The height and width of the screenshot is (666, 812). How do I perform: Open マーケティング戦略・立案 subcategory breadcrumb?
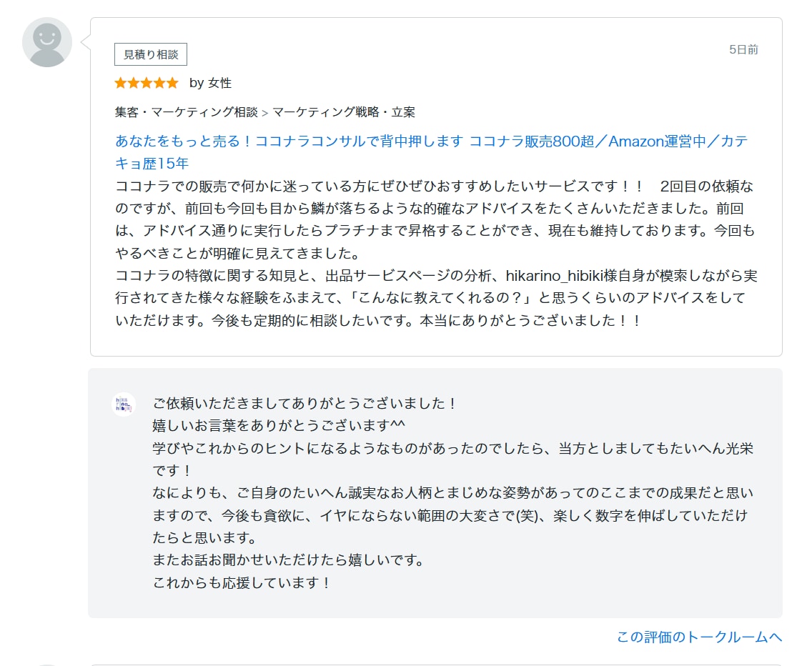[344, 112]
